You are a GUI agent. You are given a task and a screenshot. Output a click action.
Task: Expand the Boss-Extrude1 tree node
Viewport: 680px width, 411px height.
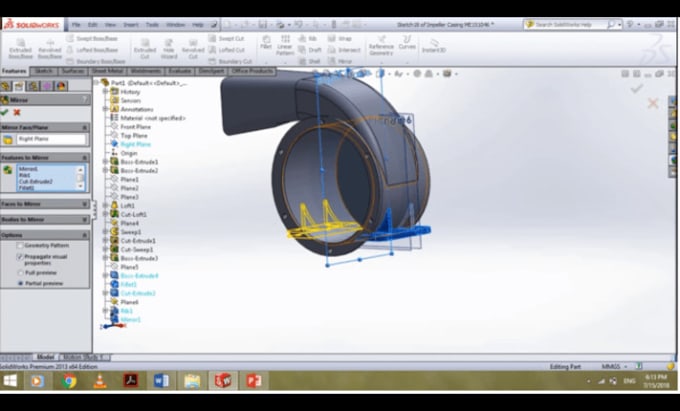[x=105, y=161]
